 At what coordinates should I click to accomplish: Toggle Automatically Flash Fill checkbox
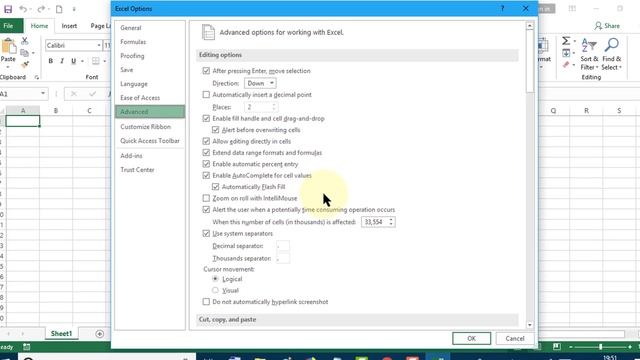[216, 187]
